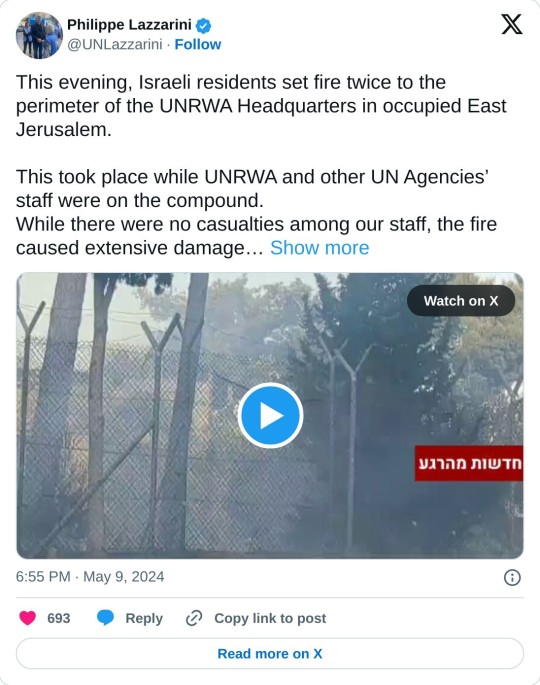Click the 693 likes count
Viewport: 540px width, 685px height.
[x=59, y=618]
